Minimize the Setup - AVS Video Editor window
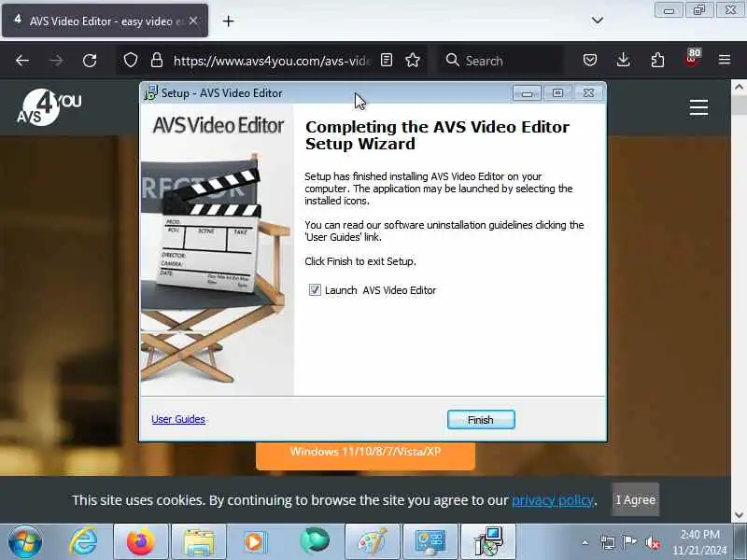This screenshot has width=747, height=560. [527, 92]
